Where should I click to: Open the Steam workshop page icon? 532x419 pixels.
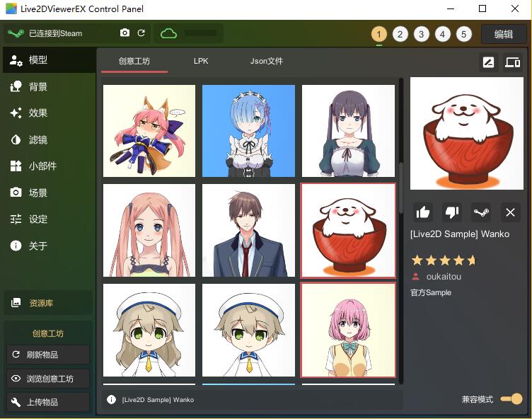pos(481,212)
